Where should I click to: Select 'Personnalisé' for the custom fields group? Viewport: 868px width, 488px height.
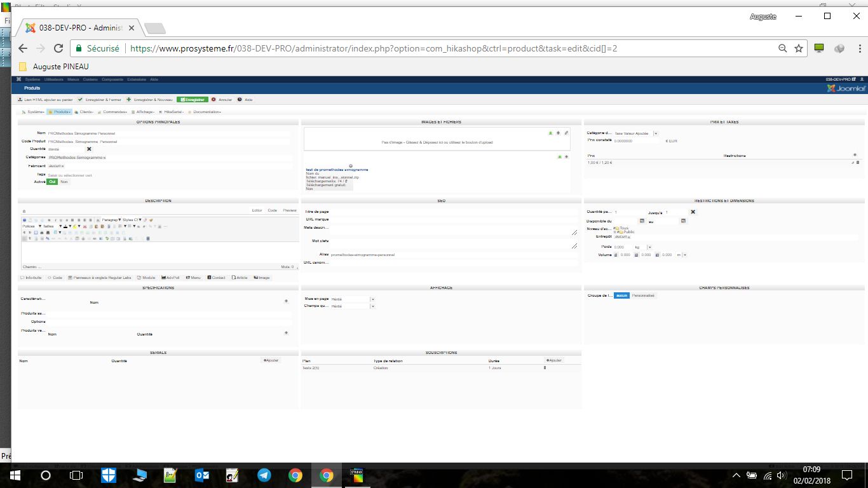click(x=643, y=295)
